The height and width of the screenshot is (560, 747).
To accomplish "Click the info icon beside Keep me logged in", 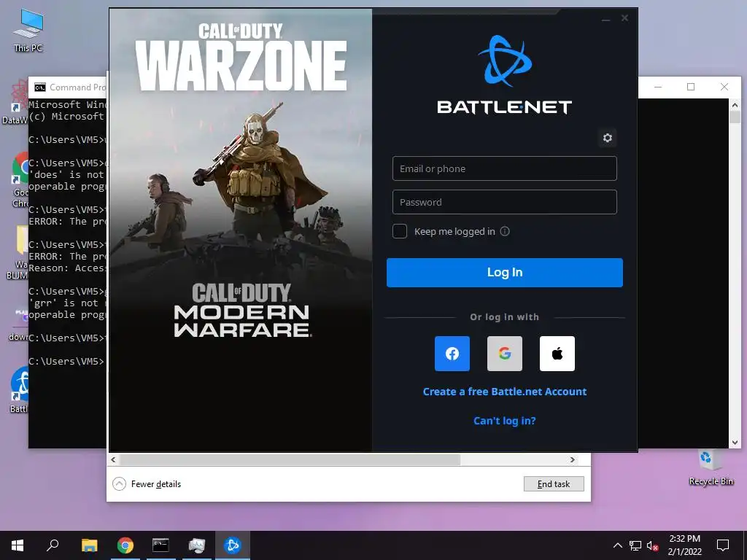I will click(x=505, y=231).
